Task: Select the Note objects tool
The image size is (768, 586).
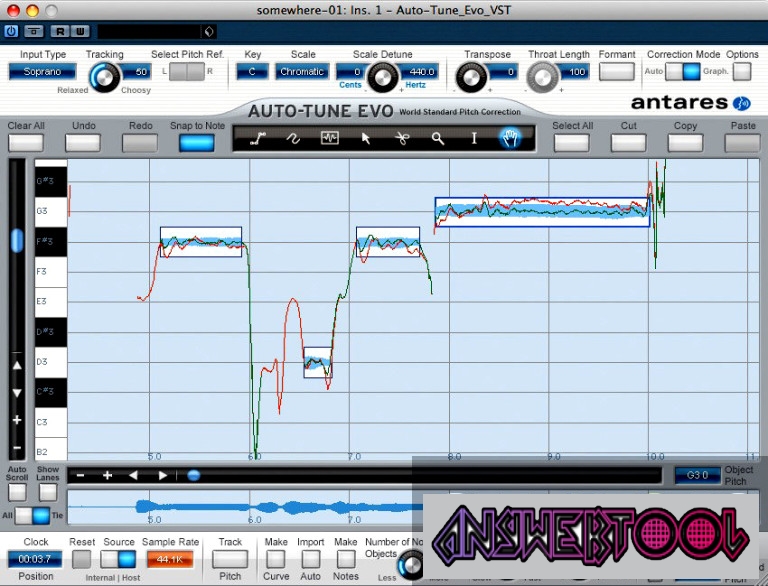Action: 329,139
